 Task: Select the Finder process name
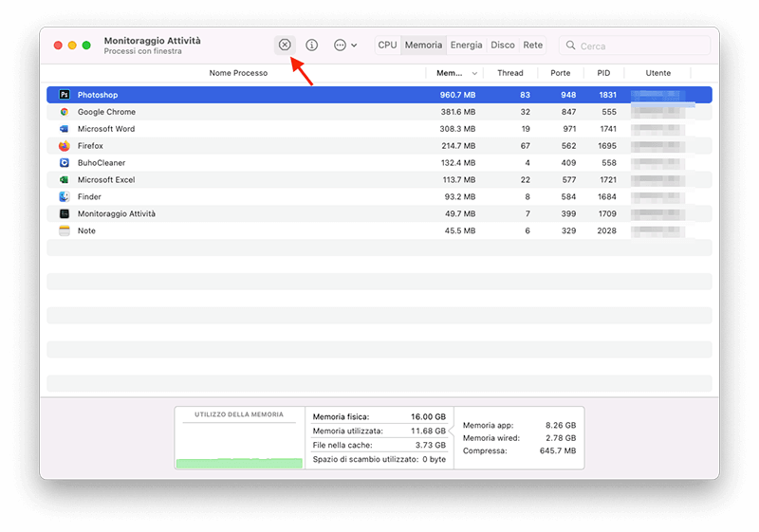(89, 196)
